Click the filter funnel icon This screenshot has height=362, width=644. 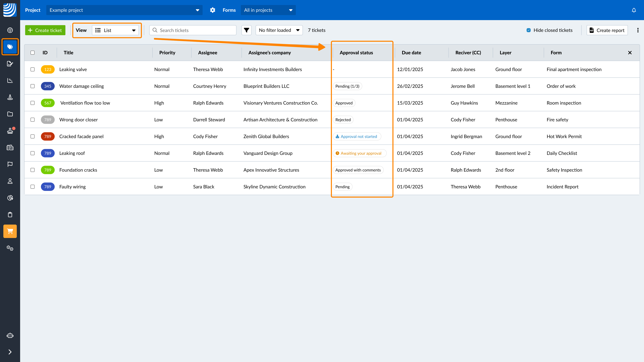click(246, 30)
